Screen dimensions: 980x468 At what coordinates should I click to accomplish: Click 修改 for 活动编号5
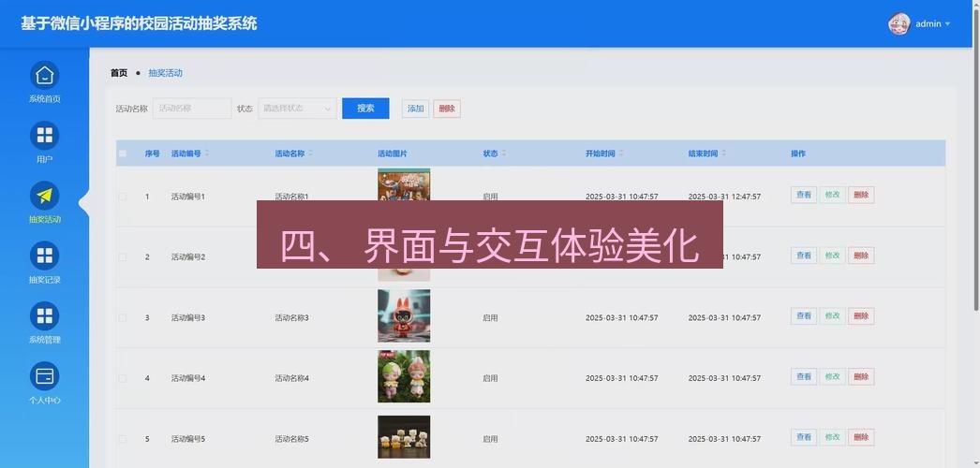click(x=833, y=437)
